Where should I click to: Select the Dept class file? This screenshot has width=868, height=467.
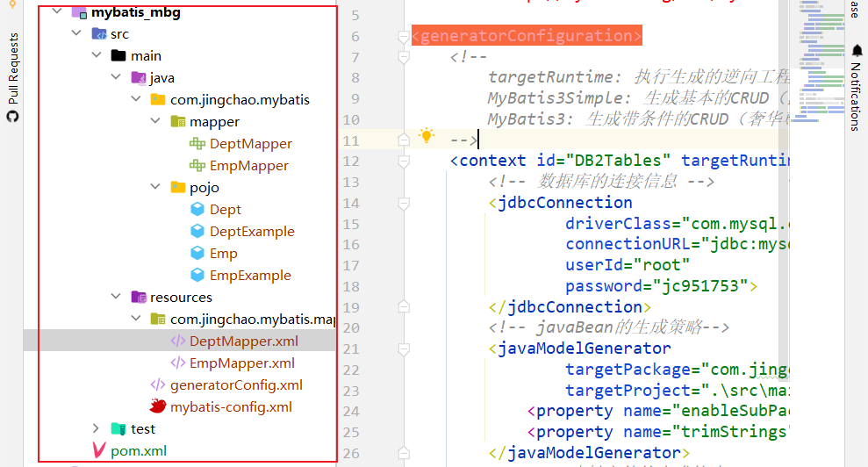226,210
